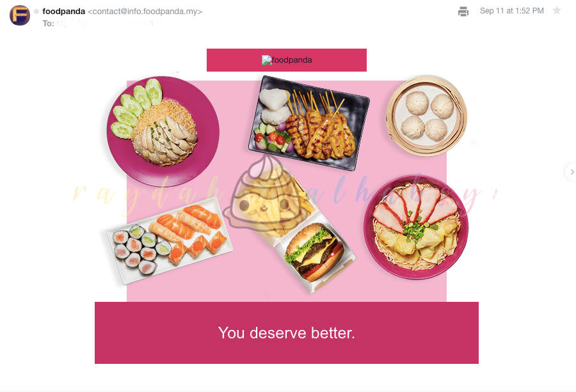The width and height of the screenshot is (576, 392).
Task: Toggle the unread dot beside foodpanda
Action: pyautogui.click(x=36, y=12)
